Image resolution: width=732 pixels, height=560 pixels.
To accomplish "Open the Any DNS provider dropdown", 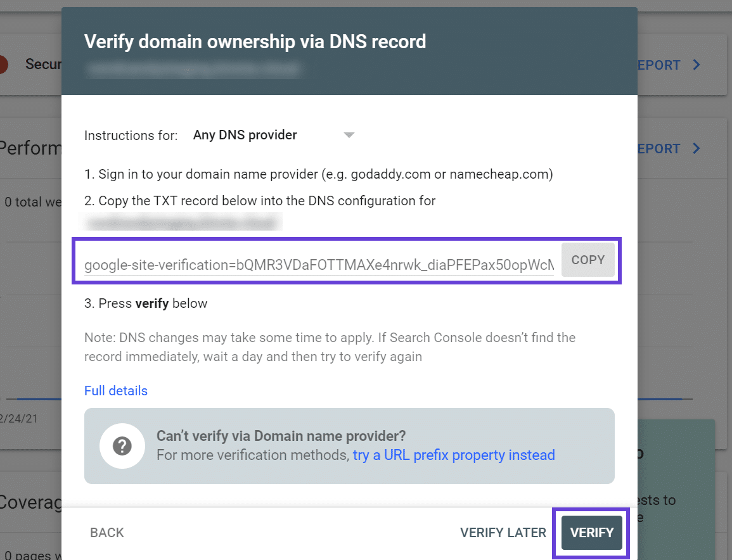I will (x=244, y=135).
